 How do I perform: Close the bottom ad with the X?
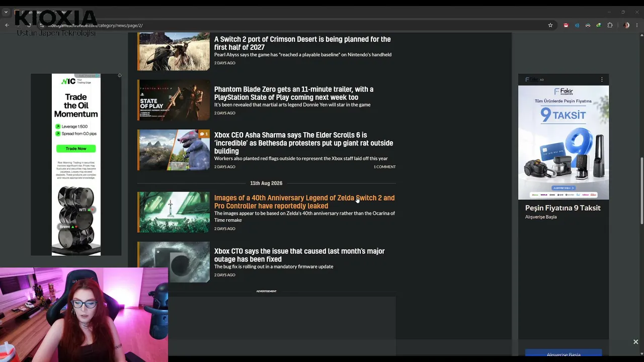pos(635,342)
